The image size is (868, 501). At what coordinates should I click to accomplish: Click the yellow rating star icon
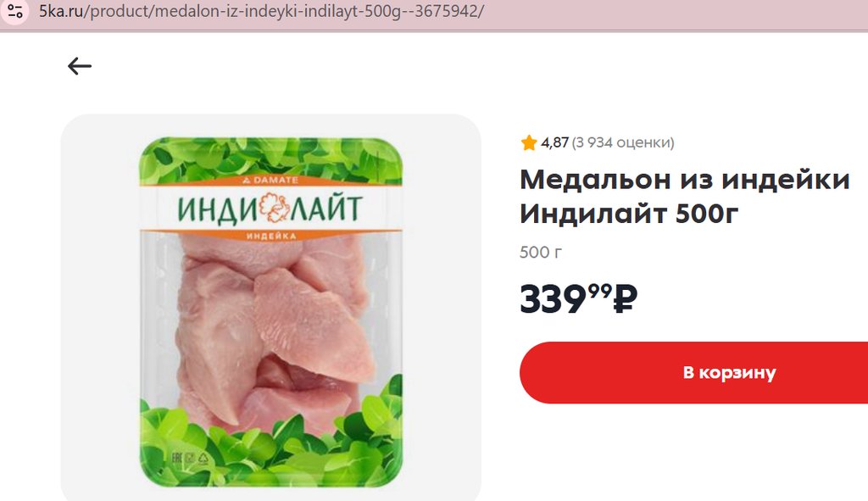[529, 142]
